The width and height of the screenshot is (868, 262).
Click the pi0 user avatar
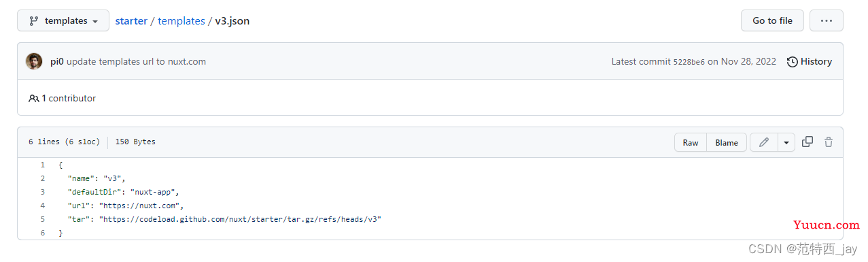(34, 61)
